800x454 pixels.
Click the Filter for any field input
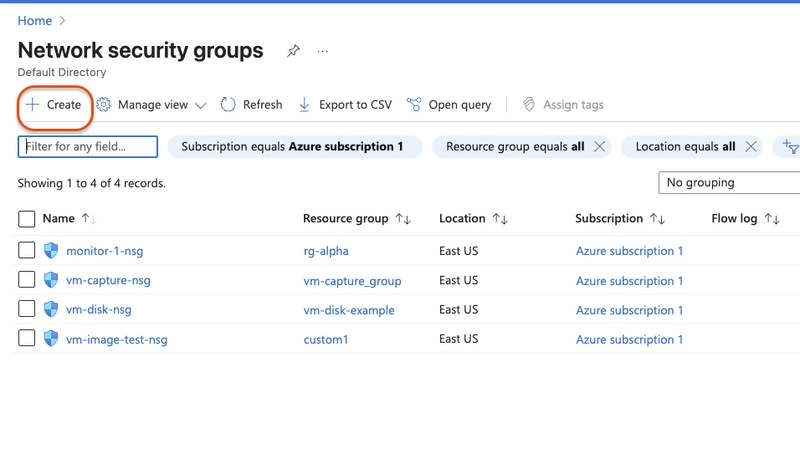tap(88, 146)
